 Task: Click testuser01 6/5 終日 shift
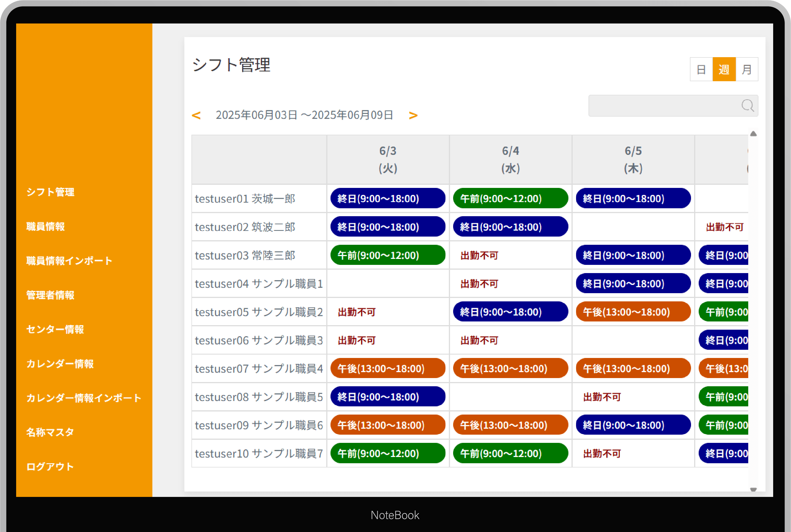coord(633,198)
